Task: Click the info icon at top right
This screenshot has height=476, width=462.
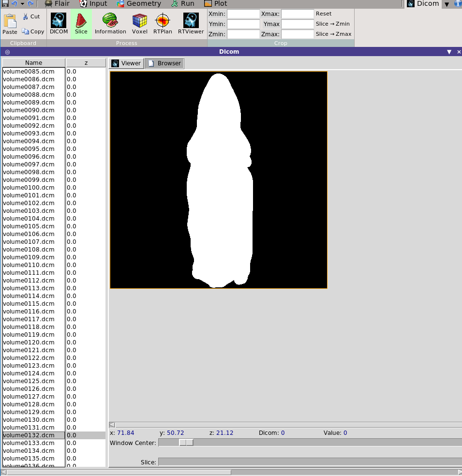Action: (x=458, y=4)
